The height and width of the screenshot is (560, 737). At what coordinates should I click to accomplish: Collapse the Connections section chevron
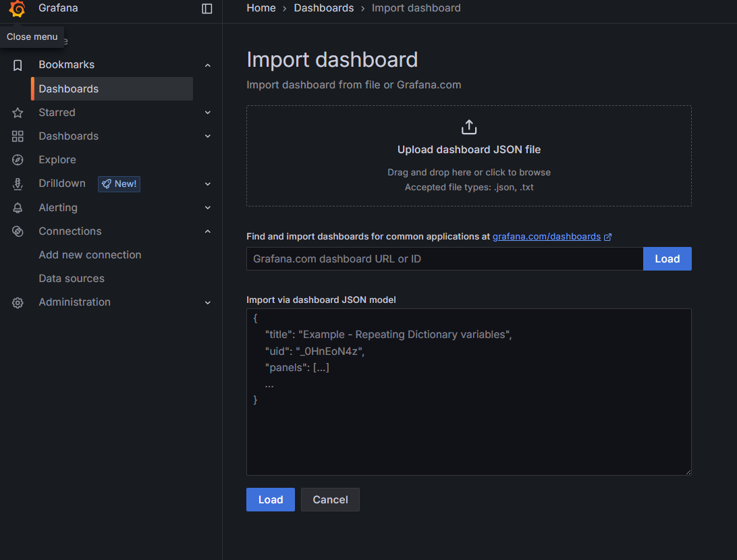(x=207, y=231)
